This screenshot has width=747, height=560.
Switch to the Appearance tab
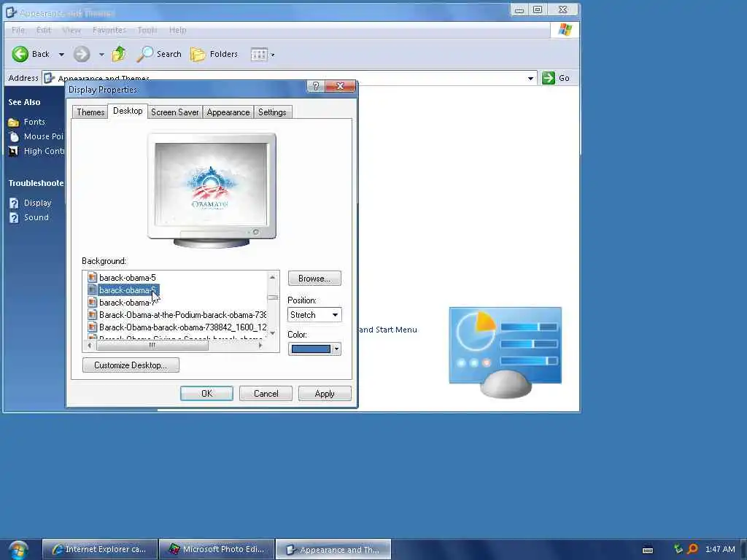click(x=228, y=112)
